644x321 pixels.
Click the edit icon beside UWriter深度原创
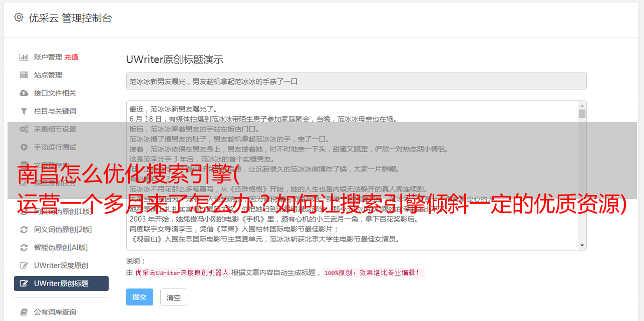pos(24,265)
